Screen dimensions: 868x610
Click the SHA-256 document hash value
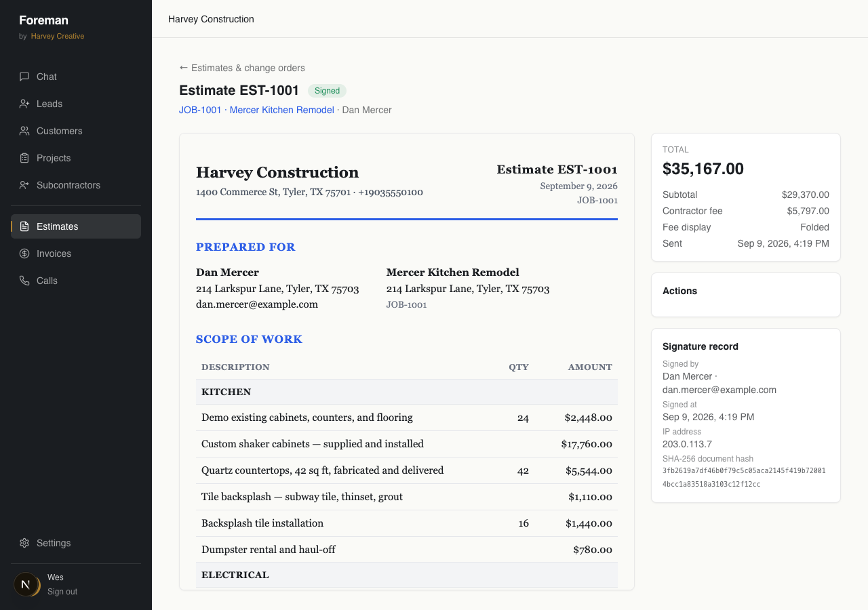pos(744,477)
